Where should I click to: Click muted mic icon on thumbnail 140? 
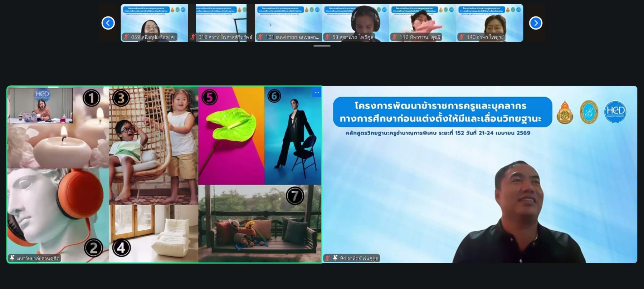coord(462,37)
